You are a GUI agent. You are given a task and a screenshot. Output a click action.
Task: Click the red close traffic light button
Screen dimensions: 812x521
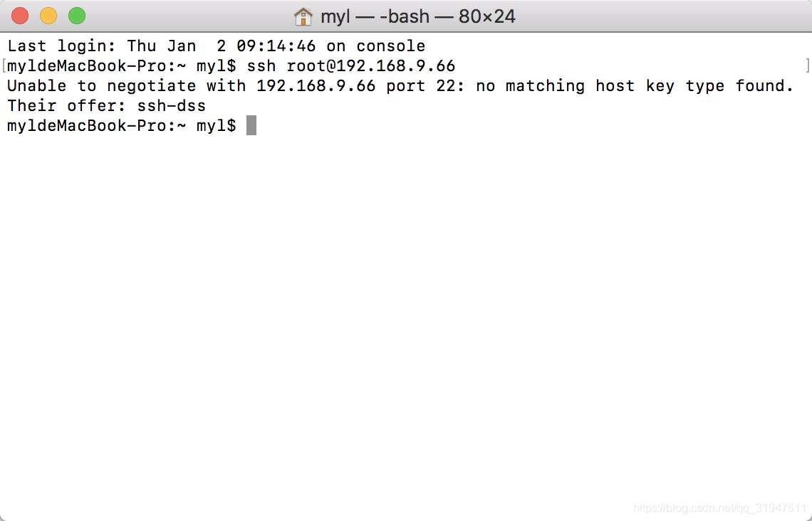[19, 14]
